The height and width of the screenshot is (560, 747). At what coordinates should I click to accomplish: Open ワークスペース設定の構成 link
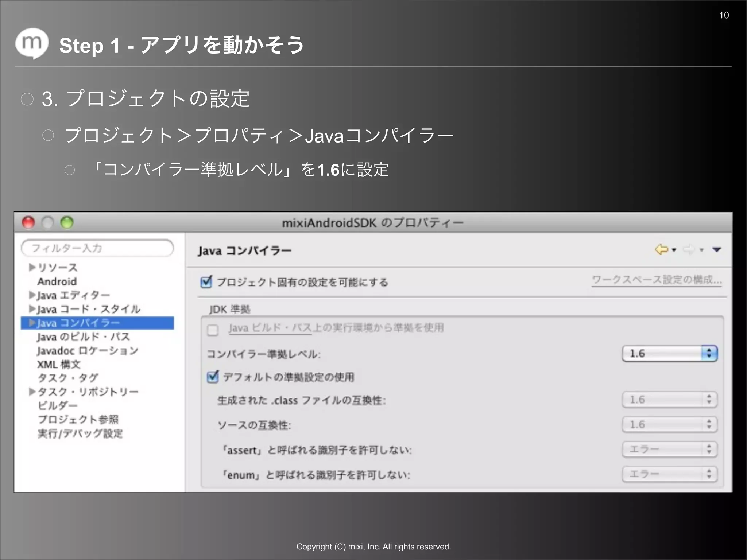(656, 280)
